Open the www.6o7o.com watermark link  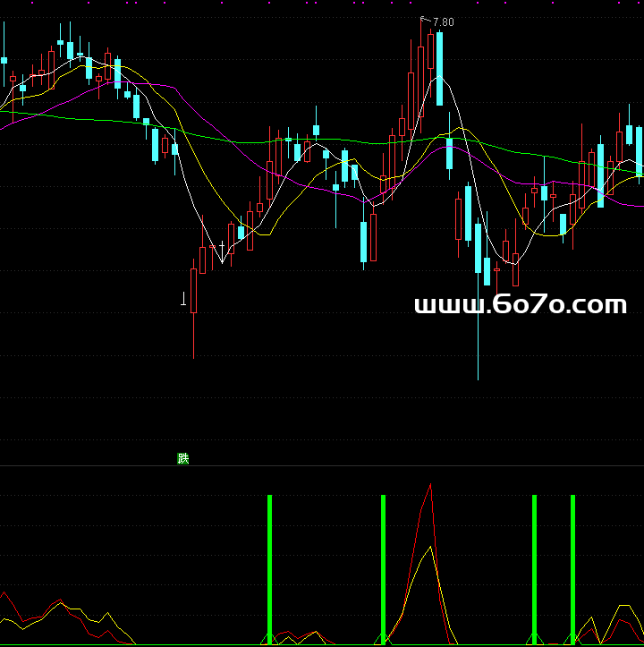click(x=521, y=305)
